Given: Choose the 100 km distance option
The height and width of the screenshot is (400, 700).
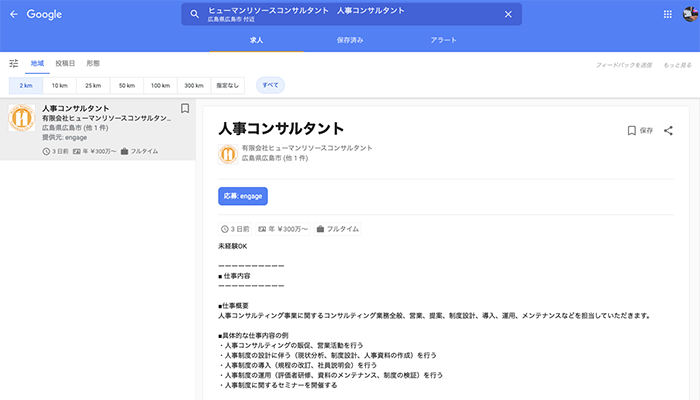Looking at the screenshot, I should click(x=160, y=85).
